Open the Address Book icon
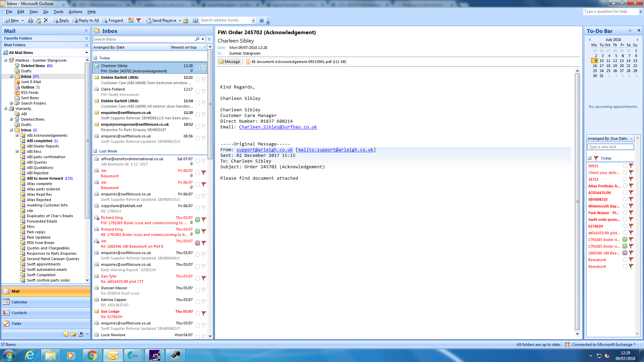Viewport: 644px width, 362px height. click(196, 20)
